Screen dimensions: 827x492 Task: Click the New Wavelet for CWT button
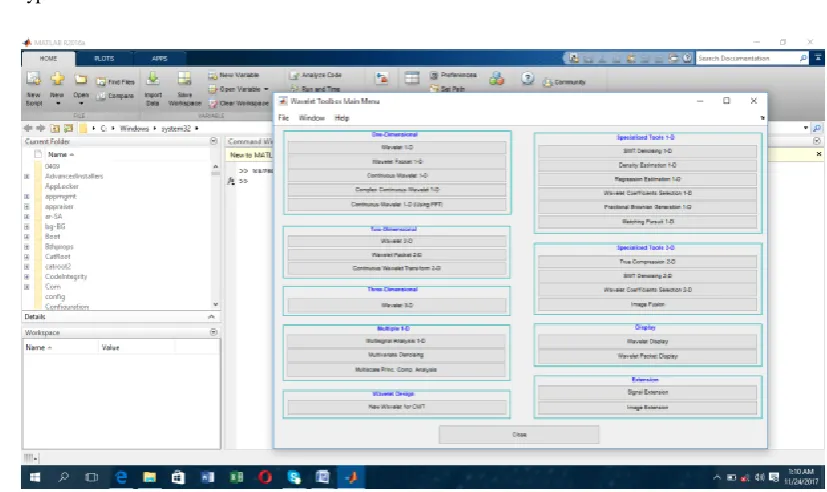coord(397,407)
